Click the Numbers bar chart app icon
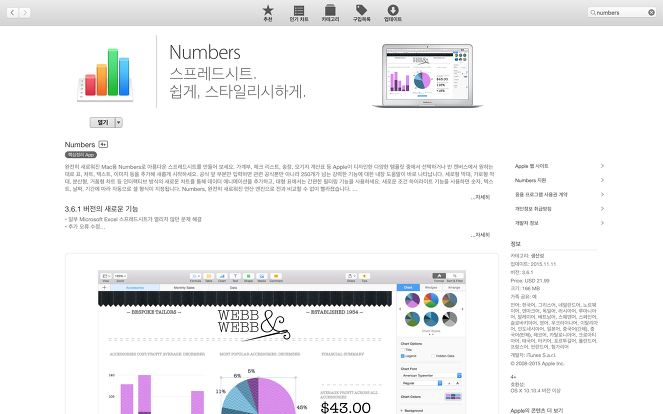 [105, 74]
